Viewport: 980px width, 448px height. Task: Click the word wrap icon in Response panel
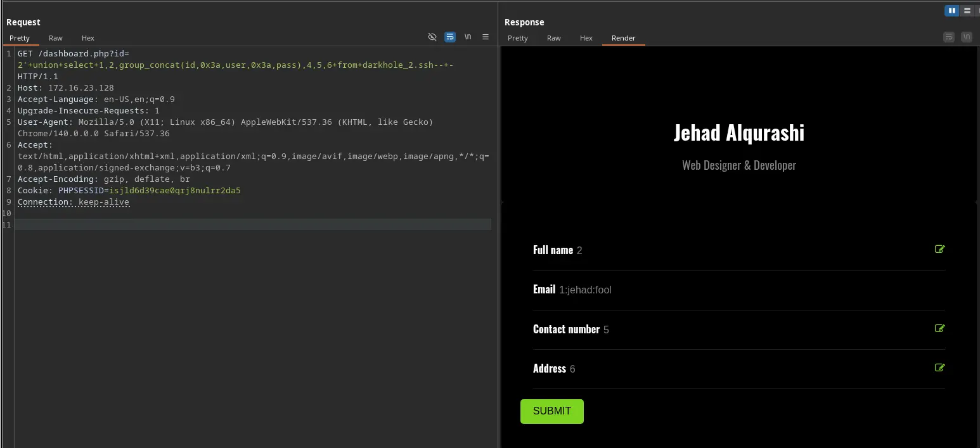(949, 37)
